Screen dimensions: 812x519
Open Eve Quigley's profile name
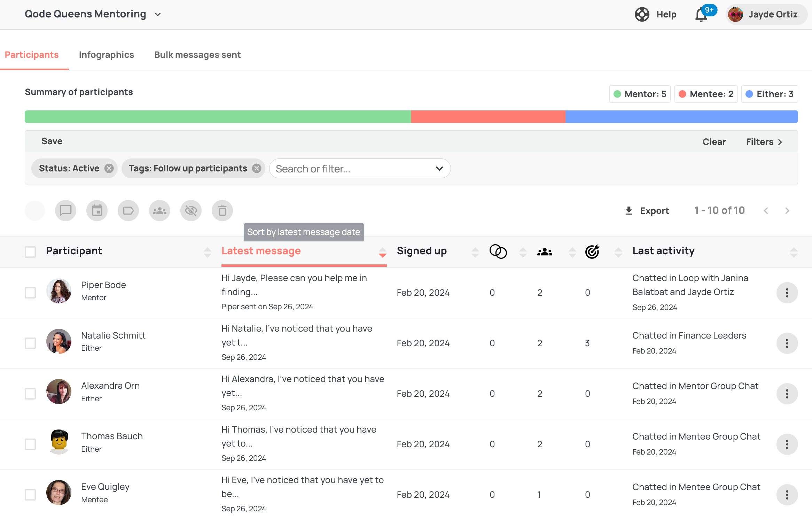point(105,487)
